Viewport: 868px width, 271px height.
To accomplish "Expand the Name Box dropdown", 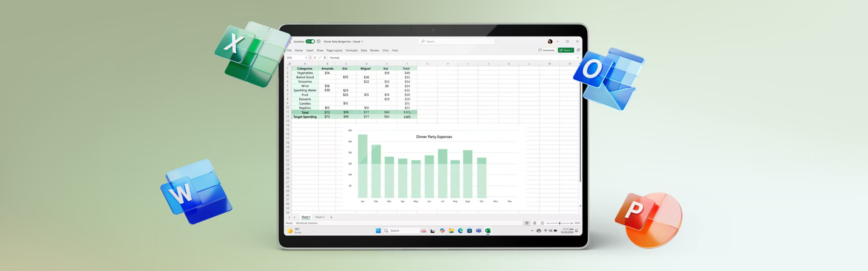I will (x=306, y=58).
